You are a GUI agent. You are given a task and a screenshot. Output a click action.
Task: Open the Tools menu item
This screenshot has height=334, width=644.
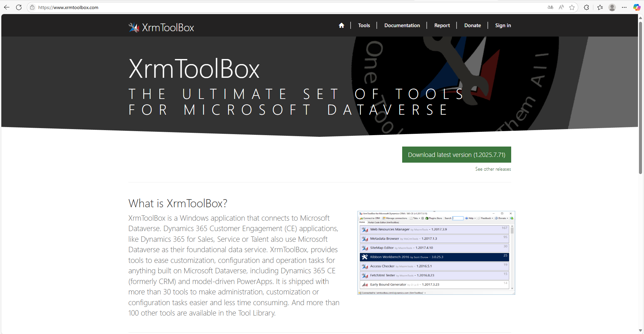[364, 25]
